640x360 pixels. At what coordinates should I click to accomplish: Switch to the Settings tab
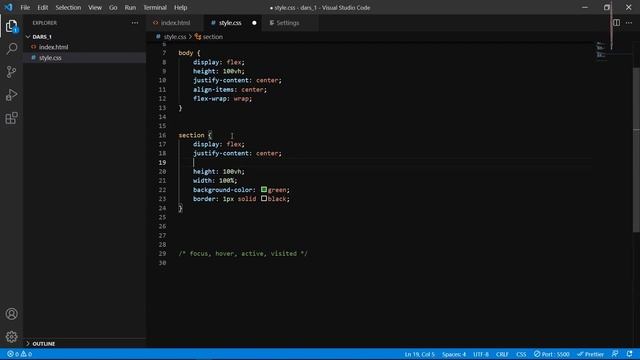click(x=287, y=23)
